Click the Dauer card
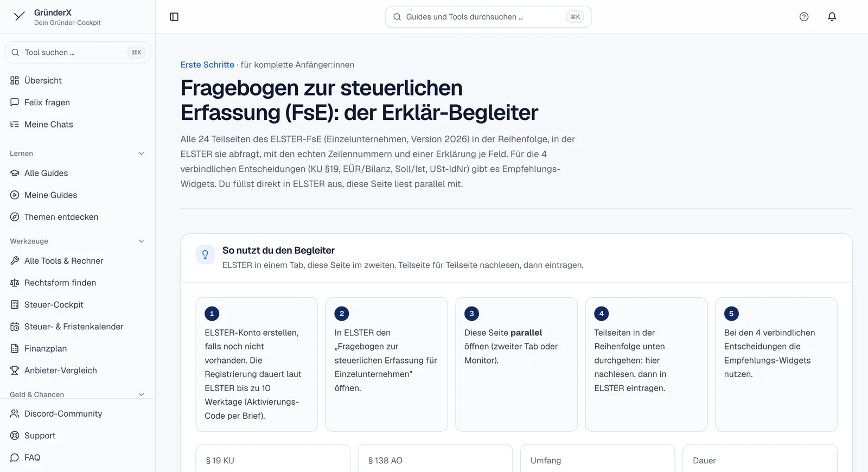The width and height of the screenshot is (868, 472). point(760,458)
